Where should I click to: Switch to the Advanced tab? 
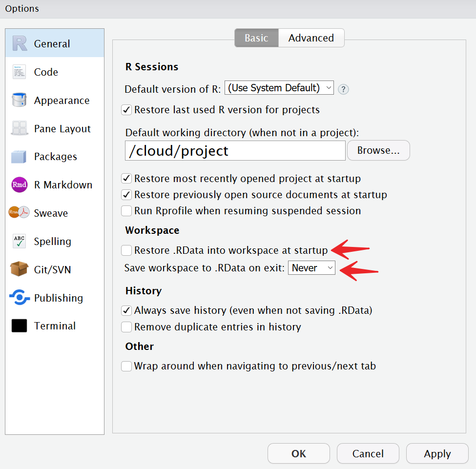[x=311, y=38]
